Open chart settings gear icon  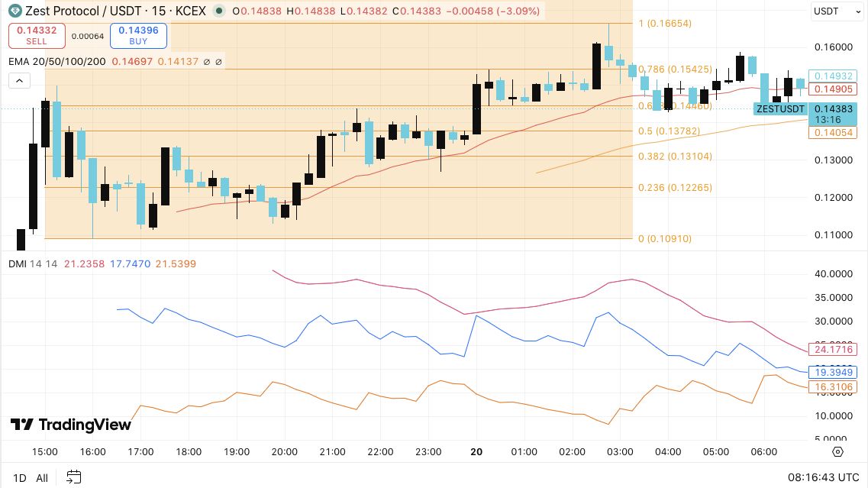click(837, 452)
